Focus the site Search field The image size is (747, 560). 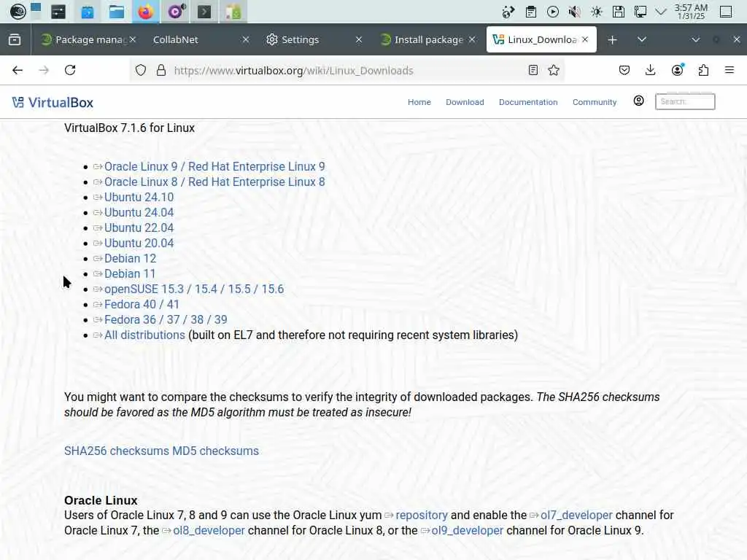[685, 101]
